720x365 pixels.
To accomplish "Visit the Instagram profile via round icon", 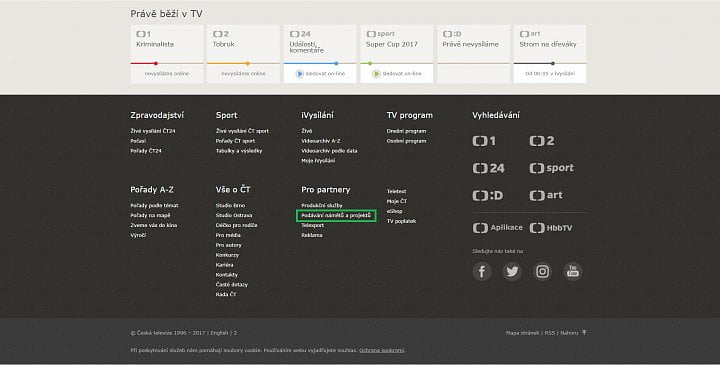I will [542, 271].
